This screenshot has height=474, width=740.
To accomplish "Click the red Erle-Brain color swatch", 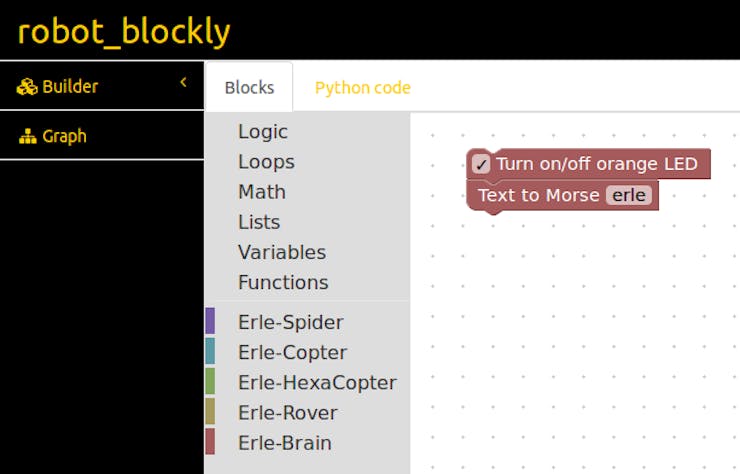I will click(210, 441).
